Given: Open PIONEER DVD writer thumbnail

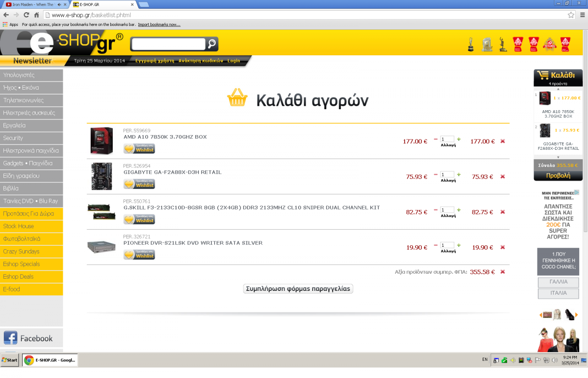Looking at the screenshot, I should pos(101,247).
